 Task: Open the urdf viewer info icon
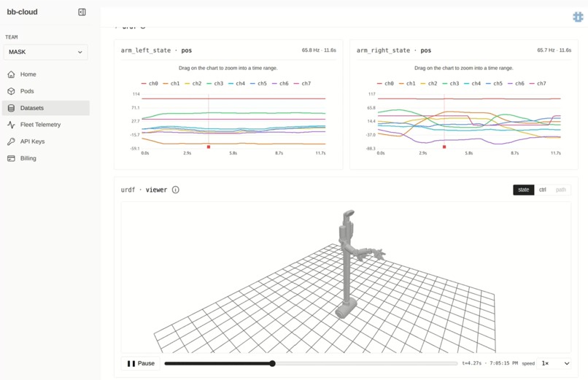coord(176,190)
